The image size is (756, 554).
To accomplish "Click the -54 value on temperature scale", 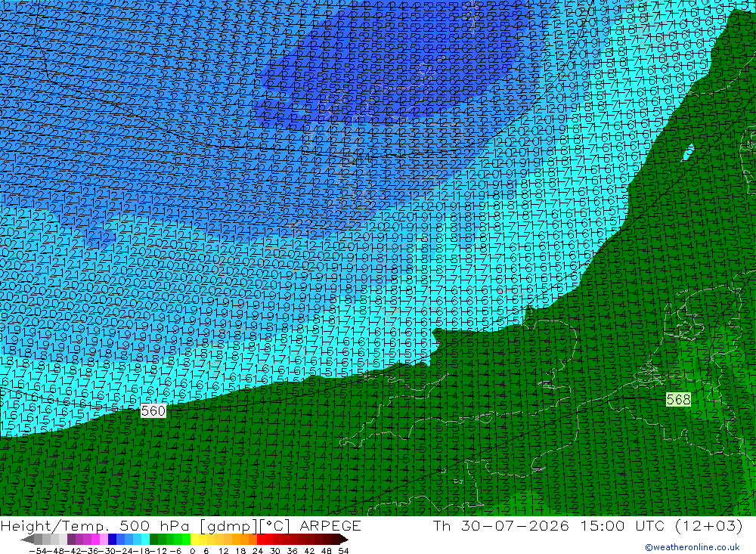I will [38, 551].
